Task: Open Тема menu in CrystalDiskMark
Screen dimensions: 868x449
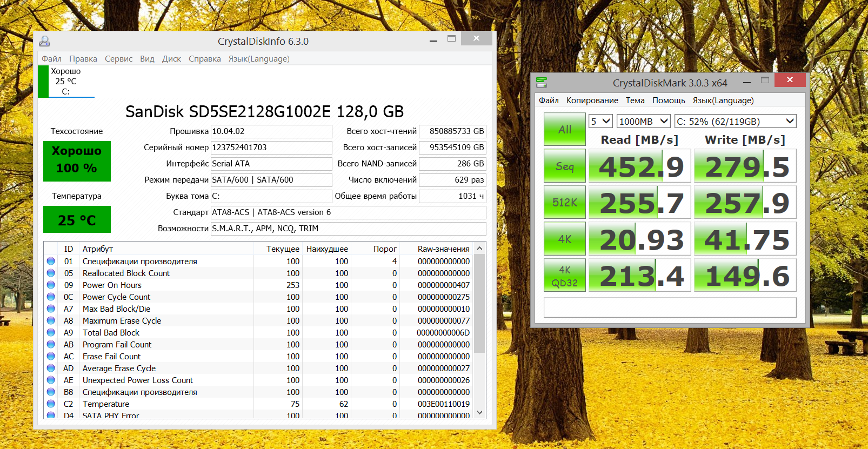Action: [635, 100]
